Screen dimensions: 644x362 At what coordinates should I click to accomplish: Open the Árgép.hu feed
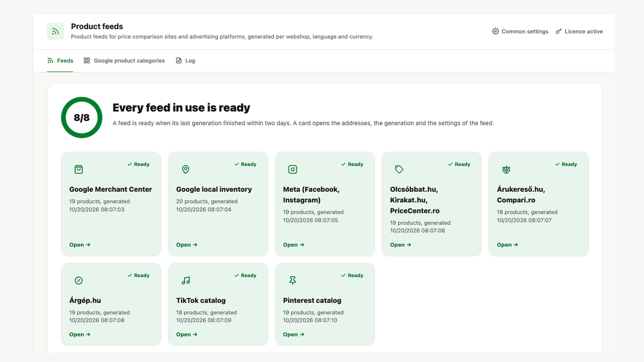(x=80, y=335)
